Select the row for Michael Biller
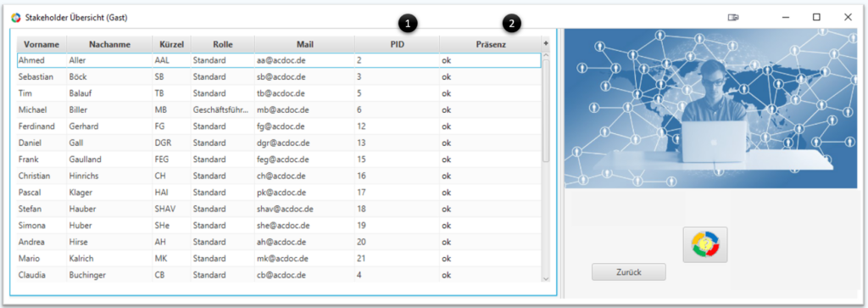This screenshot has width=868, height=308. pos(279,109)
